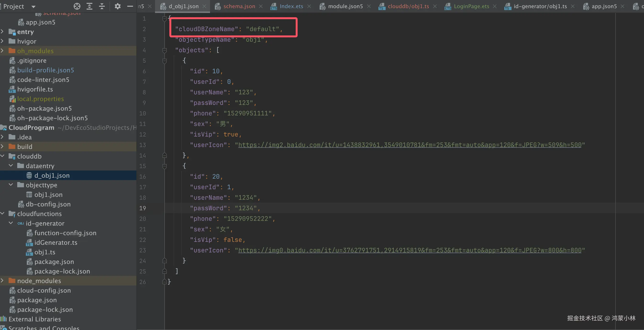Expand the node_modules folder
Image resolution: width=644 pixels, height=330 pixels.
click(2, 281)
